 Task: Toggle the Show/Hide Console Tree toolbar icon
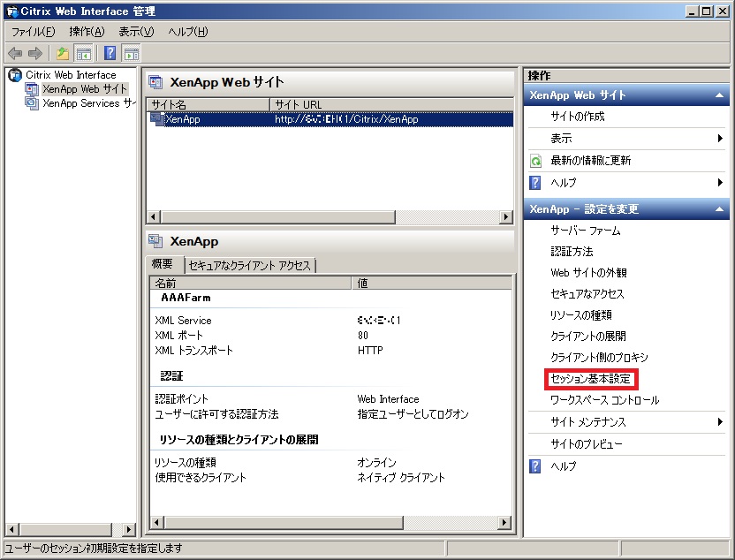tap(83, 53)
